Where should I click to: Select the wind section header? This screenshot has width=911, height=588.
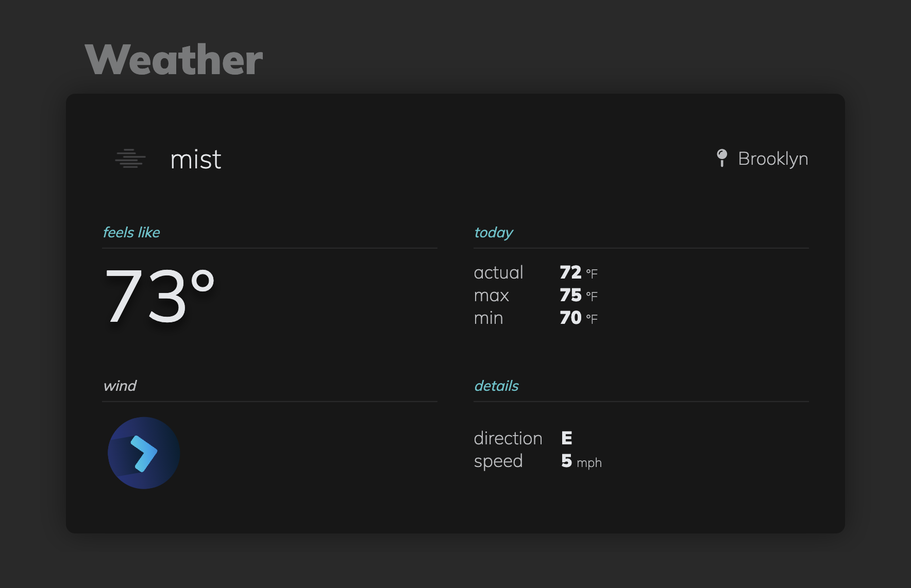[x=120, y=386]
